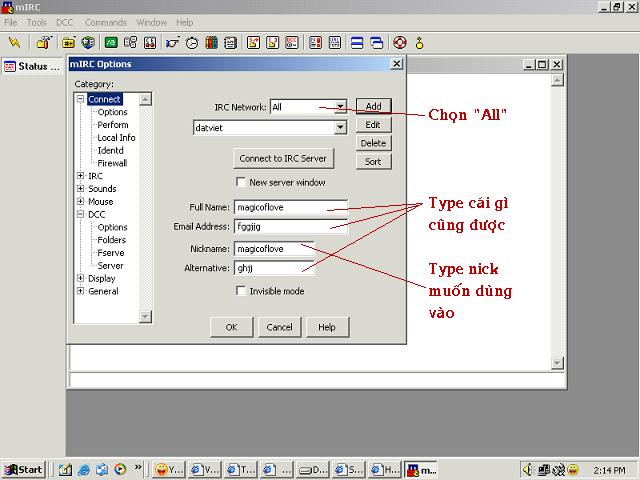The height and width of the screenshot is (480, 640).
Task: Collapse the Connect tree node
Action: click(x=80, y=99)
